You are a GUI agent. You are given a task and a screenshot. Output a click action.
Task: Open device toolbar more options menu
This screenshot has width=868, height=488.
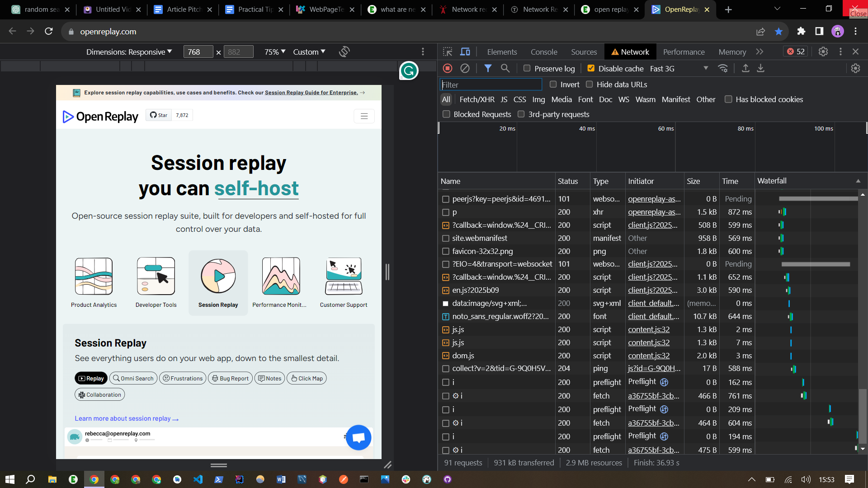(x=423, y=52)
